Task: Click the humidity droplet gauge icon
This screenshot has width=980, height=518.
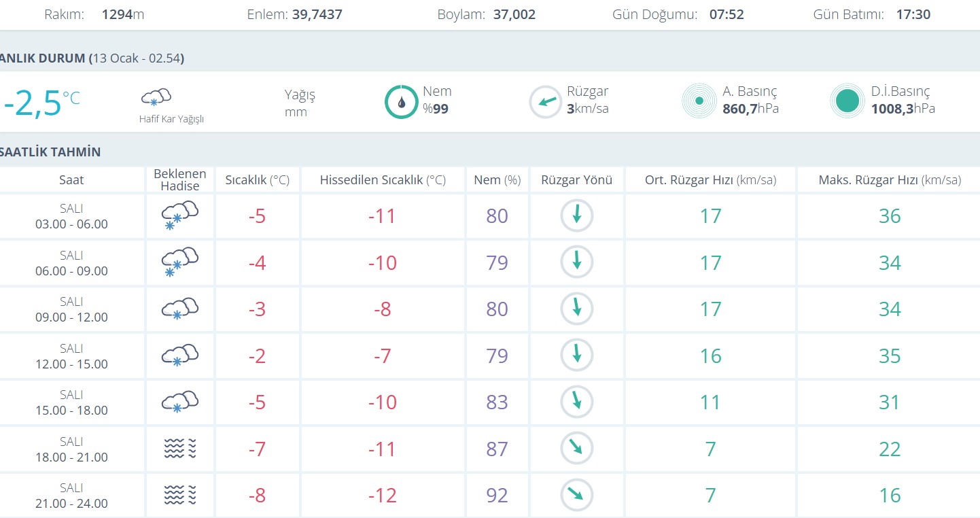Action: pos(401,102)
